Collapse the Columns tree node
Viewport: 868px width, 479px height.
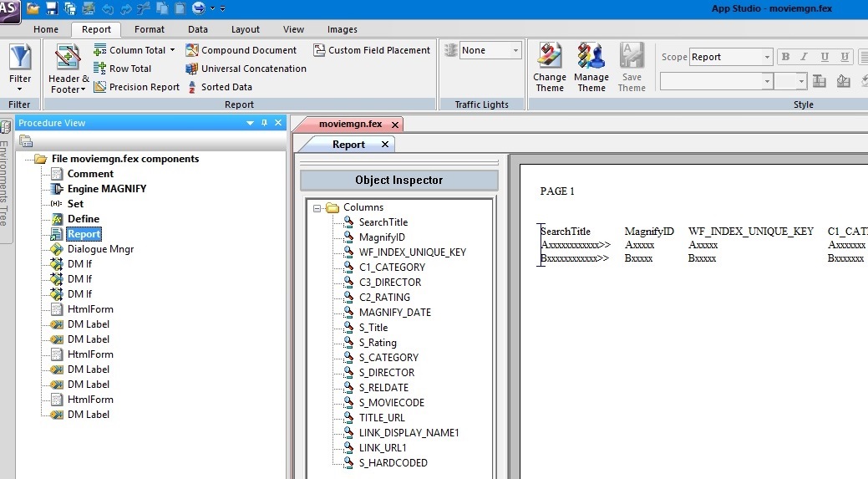coord(317,207)
